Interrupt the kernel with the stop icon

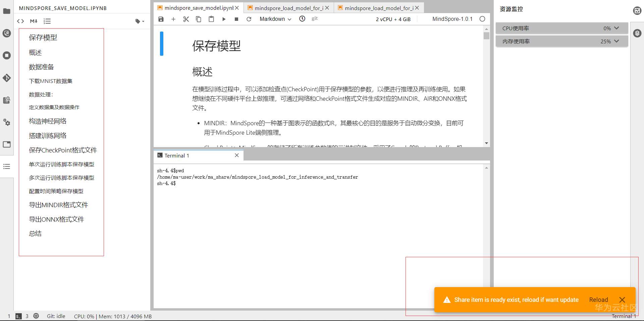[x=236, y=19]
